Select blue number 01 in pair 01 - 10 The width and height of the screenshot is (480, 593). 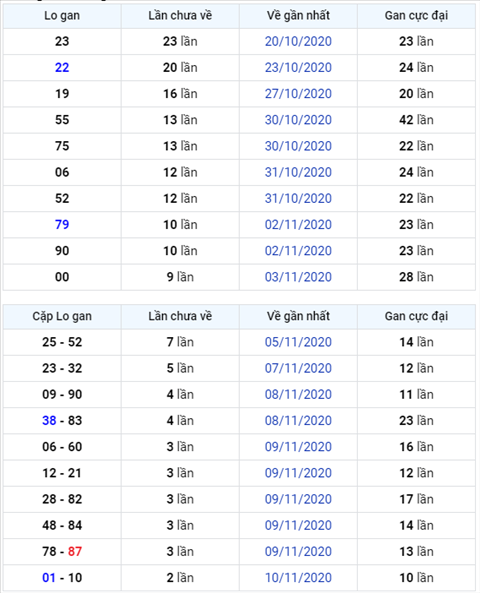(x=49, y=577)
